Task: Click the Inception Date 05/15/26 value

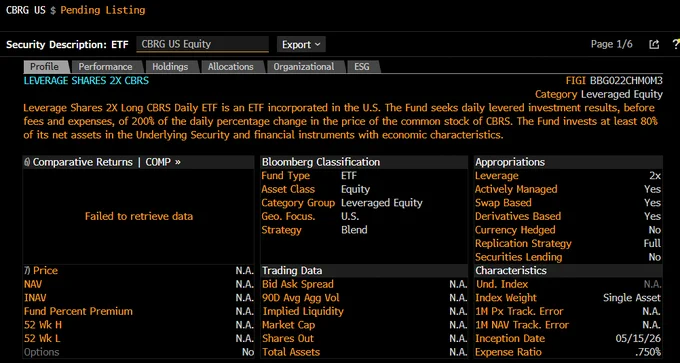Action: coord(638,338)
